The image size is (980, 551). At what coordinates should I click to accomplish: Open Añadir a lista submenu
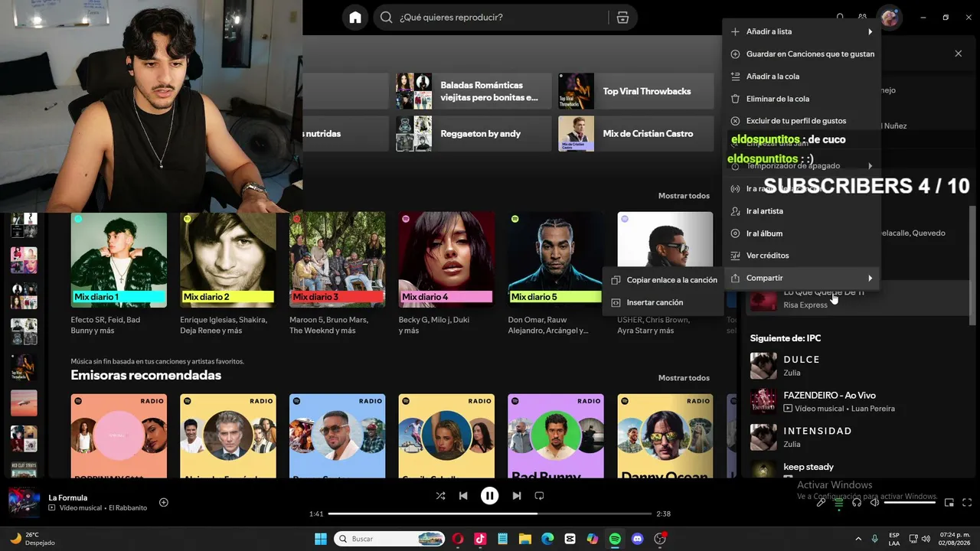(802, 31)
